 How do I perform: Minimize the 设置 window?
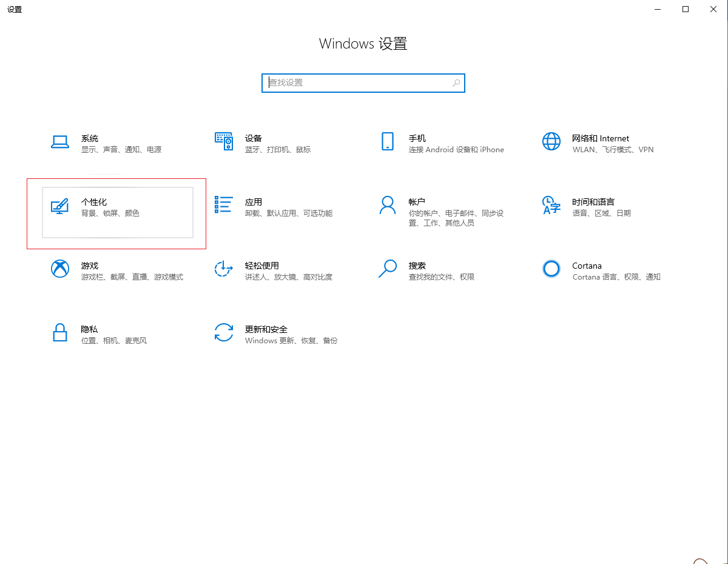pyautogui.click(x=658, y=9)
